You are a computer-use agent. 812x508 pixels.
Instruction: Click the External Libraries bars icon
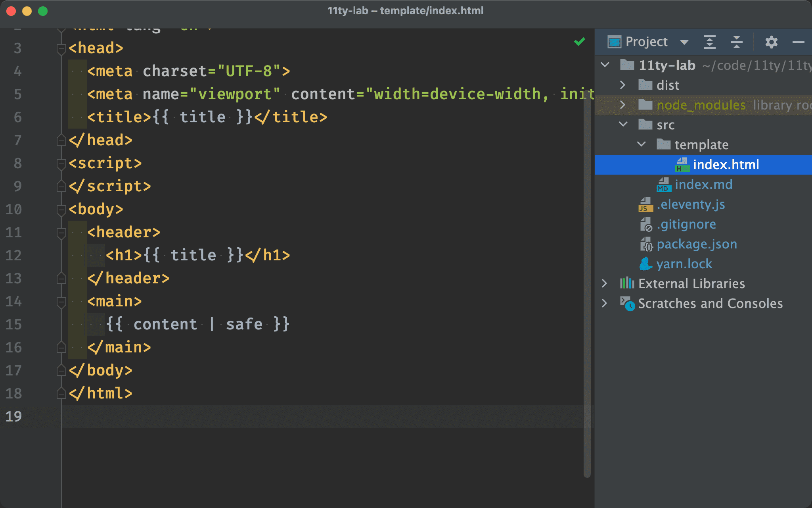pos(627,283)
